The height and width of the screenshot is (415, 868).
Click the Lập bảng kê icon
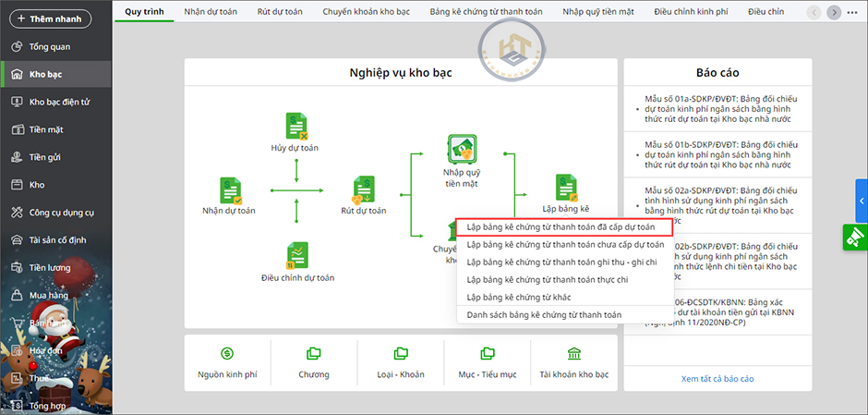click(x=566, y=189)
